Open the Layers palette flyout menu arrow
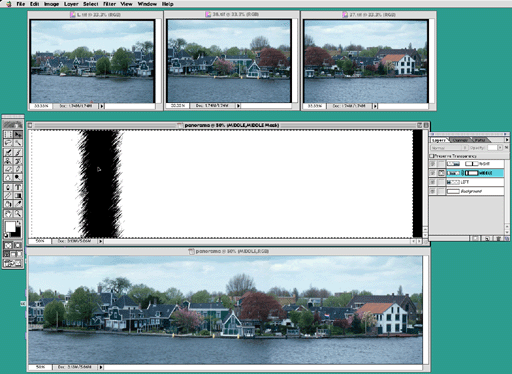 [507, 140]
